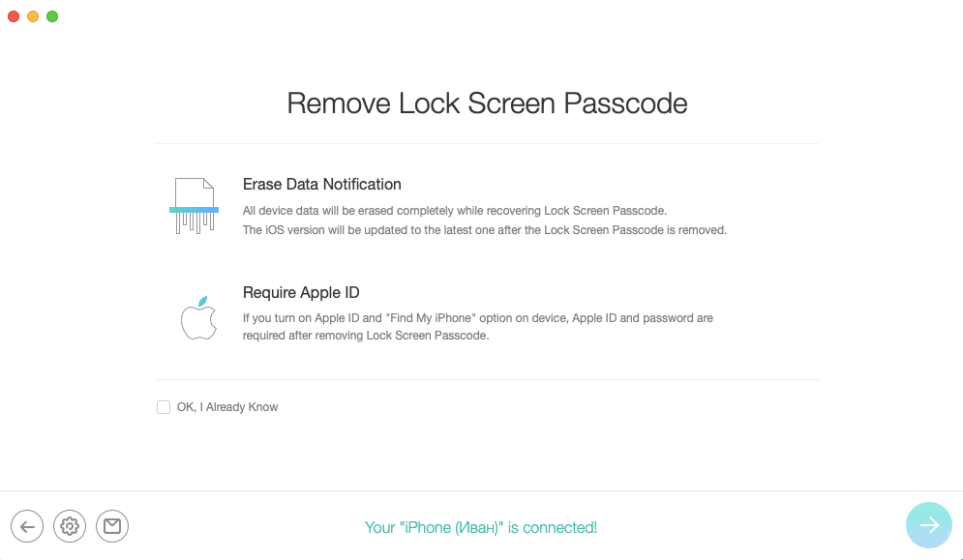
Task: Open settings with the gear icon
Action: (70, 526)
